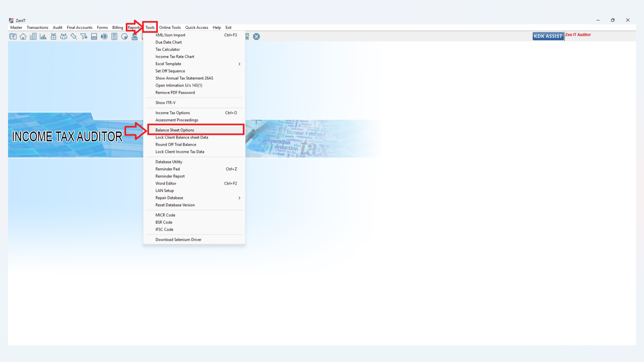Open IFSC Code lookup

[194, 230]
